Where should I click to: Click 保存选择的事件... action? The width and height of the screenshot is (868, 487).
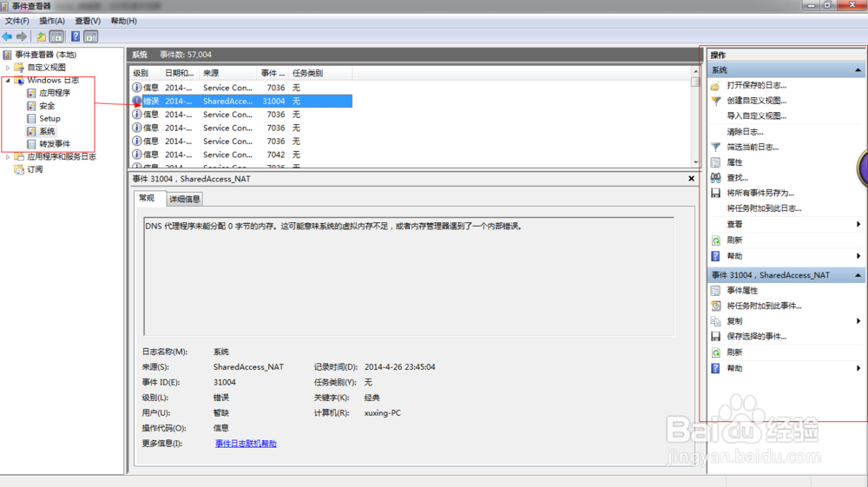pyautogui.click(x=756, y=337)
